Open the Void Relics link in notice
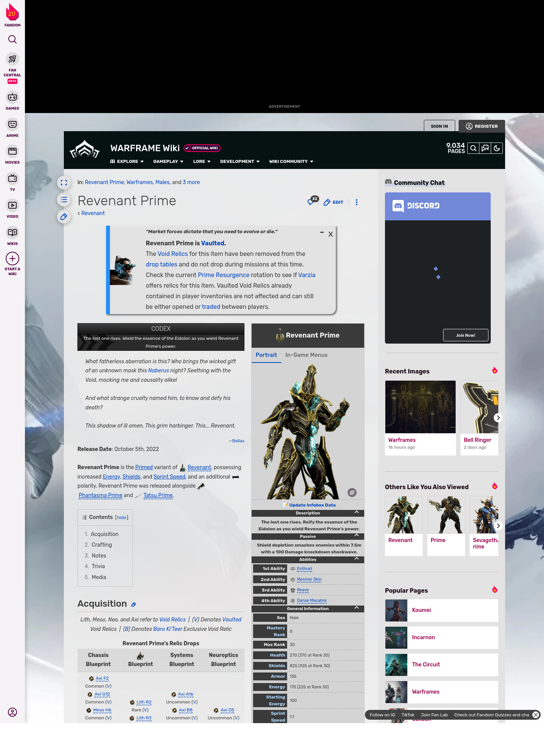This screenshot has height=756, width=544. (x=173, y=254)
